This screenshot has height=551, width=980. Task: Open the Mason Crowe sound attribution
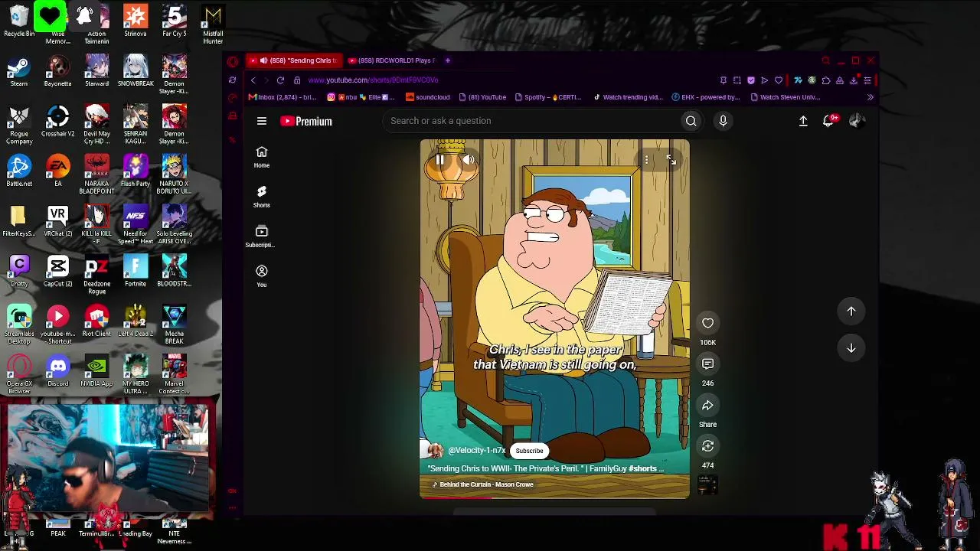point(483,484)
